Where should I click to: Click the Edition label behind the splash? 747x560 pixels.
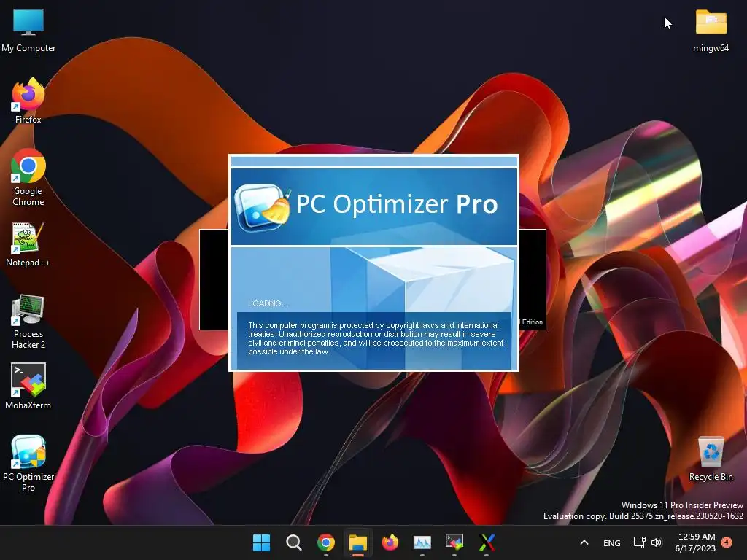click(532, 322)
